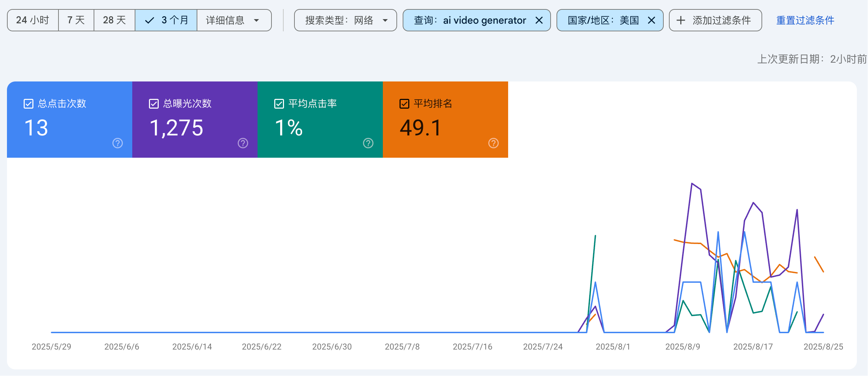Click the 2025/8/25 axis date label

(823, 347)
